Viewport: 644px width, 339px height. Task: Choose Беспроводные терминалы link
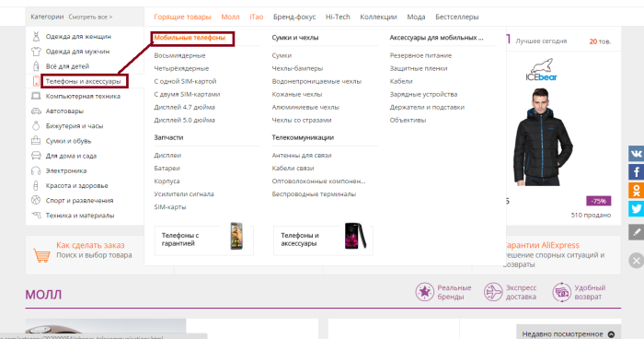(x=314, y=193)
